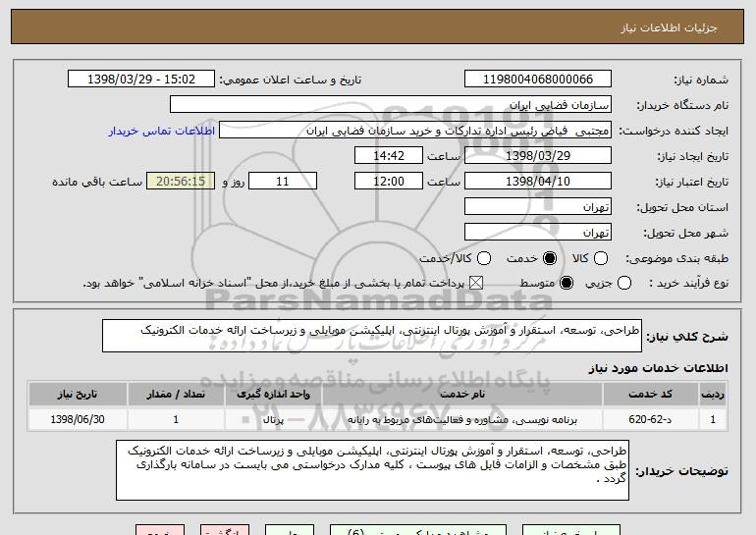Click the طبقه بندی موضوعی label
This screenshot has height=535, width=756.
coord(676,259)
